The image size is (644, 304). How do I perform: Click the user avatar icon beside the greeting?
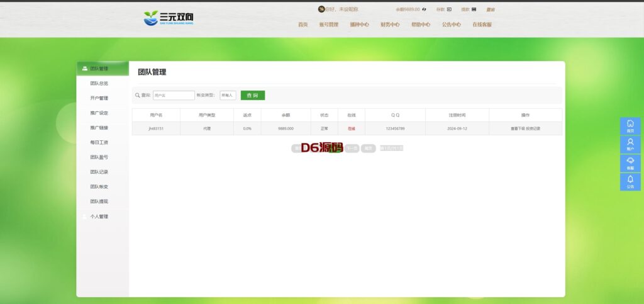click(321, 9)
